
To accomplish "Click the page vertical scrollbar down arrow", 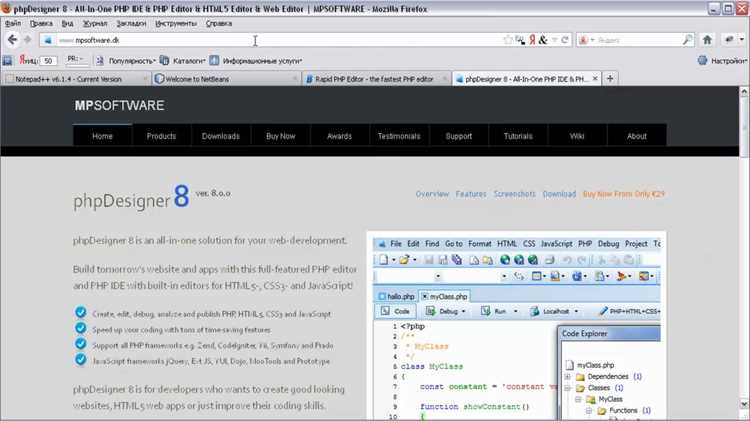I will coord(744,404).
